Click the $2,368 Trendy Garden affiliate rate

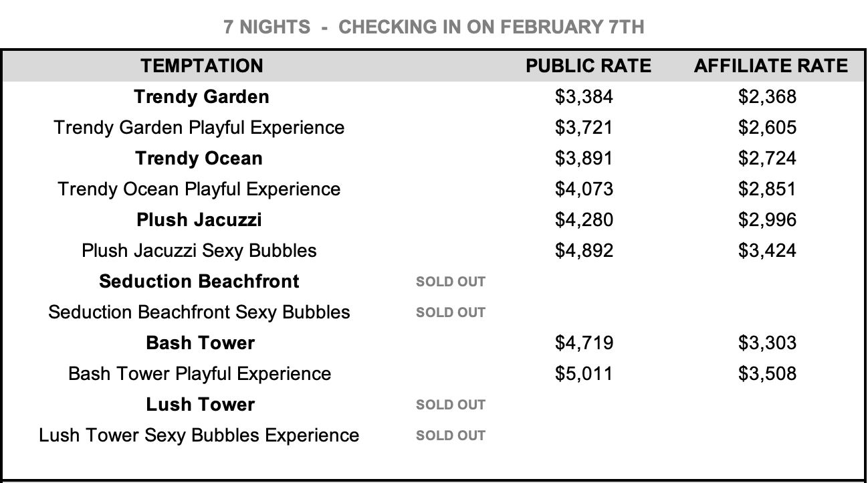pos(767,97)
